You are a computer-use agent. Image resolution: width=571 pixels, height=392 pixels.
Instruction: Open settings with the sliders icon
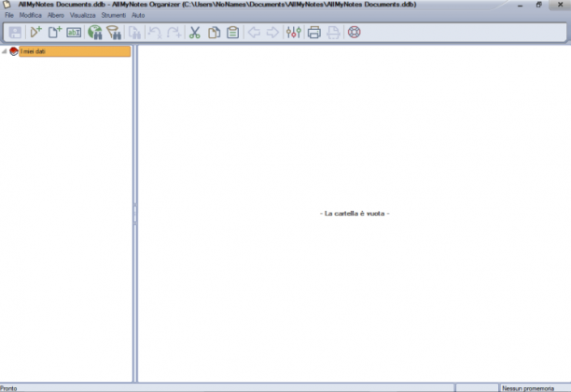tap(294, 33)
